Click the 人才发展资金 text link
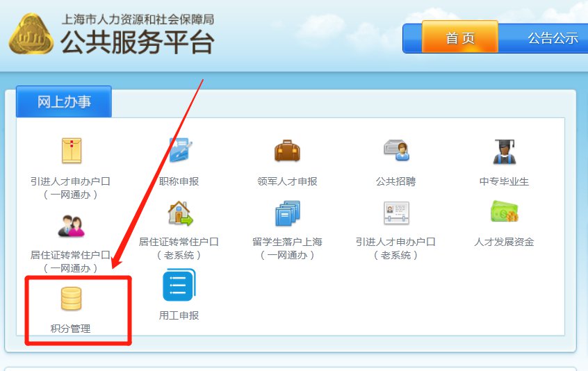This screenshot has height=371, width=588. click(504, 242)
